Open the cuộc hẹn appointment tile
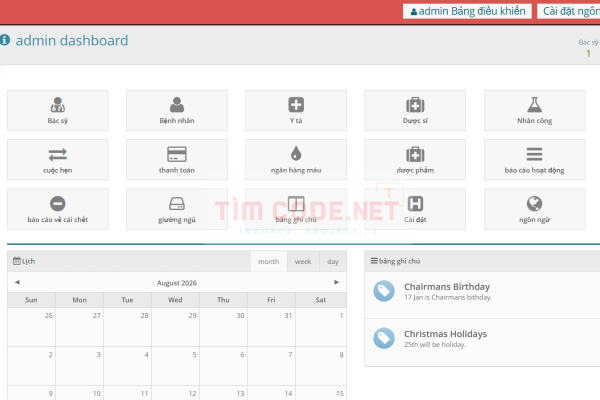 (58, 160)
